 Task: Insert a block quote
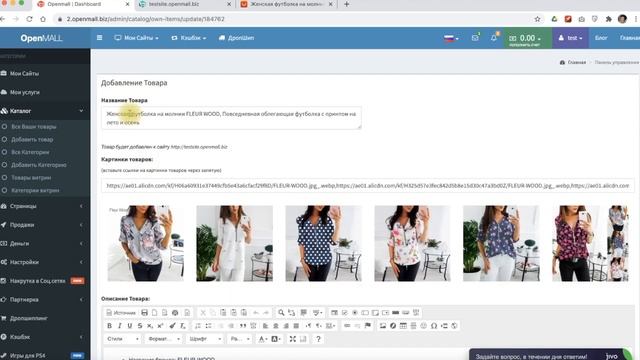243,326
